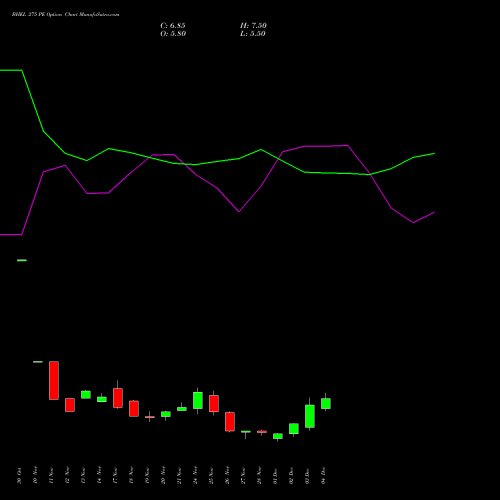Select the '20 Nov' date label
Viewport: 500px width, 500px height.
163,476
